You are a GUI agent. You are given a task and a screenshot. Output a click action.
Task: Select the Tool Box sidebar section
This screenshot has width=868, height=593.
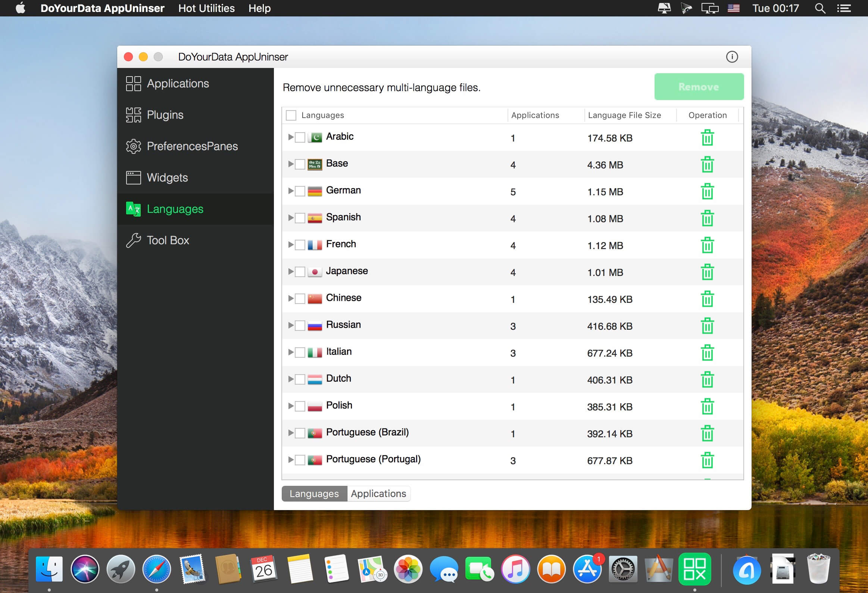195,240
